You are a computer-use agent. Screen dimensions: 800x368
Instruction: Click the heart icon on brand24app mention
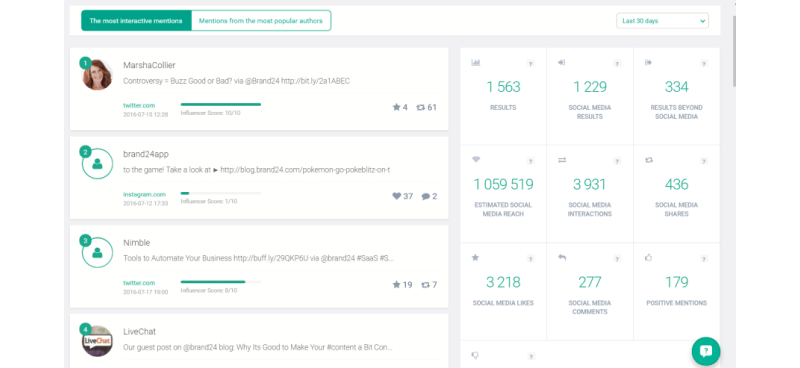(x=396, y=196)
